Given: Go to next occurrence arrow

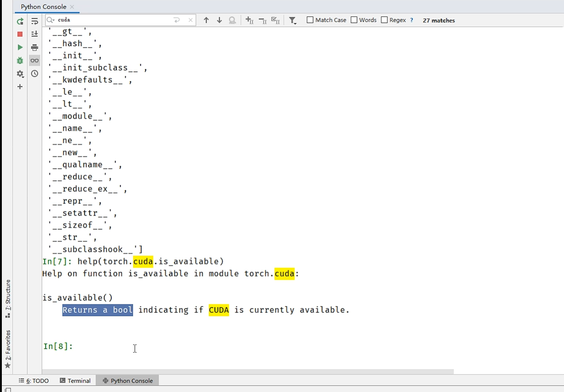Looking at the screenshot, I should [219, 20].
